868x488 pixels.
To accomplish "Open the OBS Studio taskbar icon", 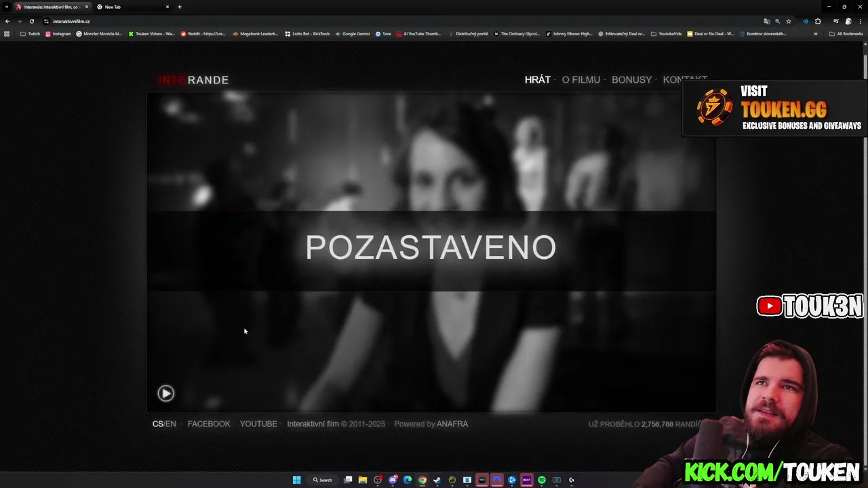I will click(378, 480).
